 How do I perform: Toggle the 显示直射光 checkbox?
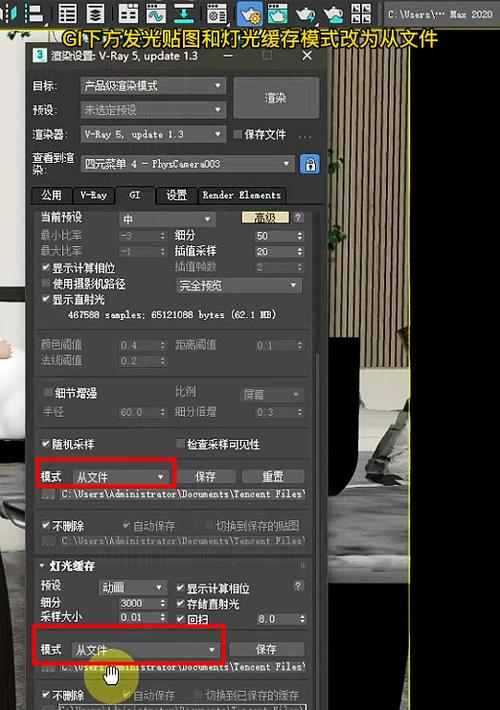coord(45,299)
